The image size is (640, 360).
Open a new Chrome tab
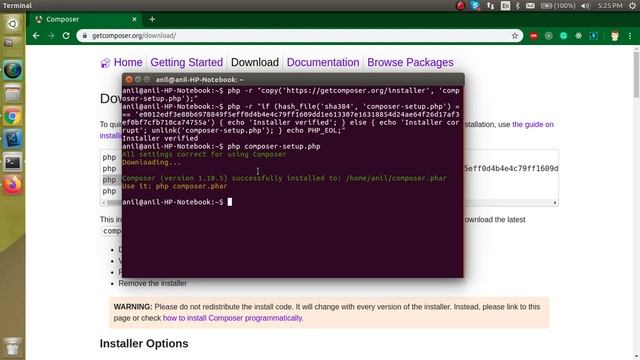click(x=152, y=19)
